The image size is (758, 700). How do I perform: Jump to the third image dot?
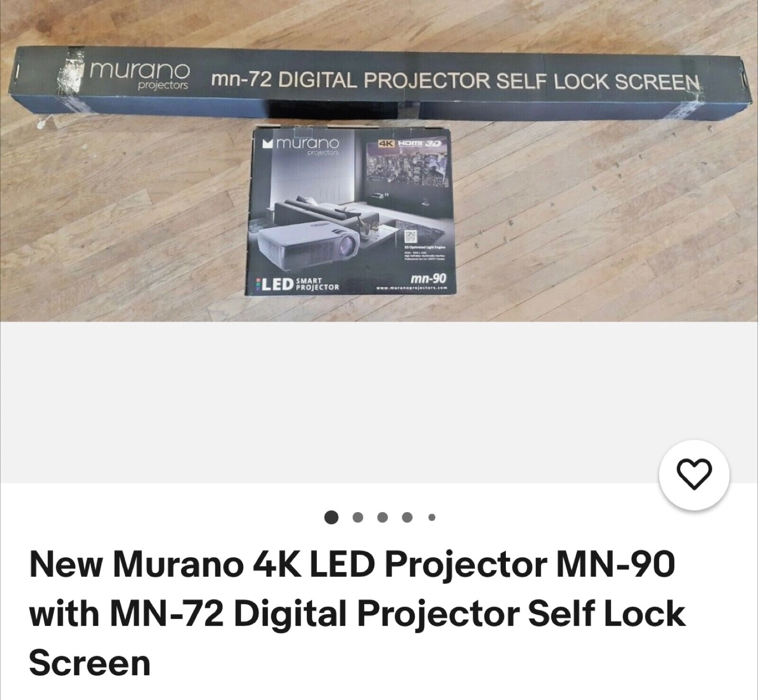383,517
